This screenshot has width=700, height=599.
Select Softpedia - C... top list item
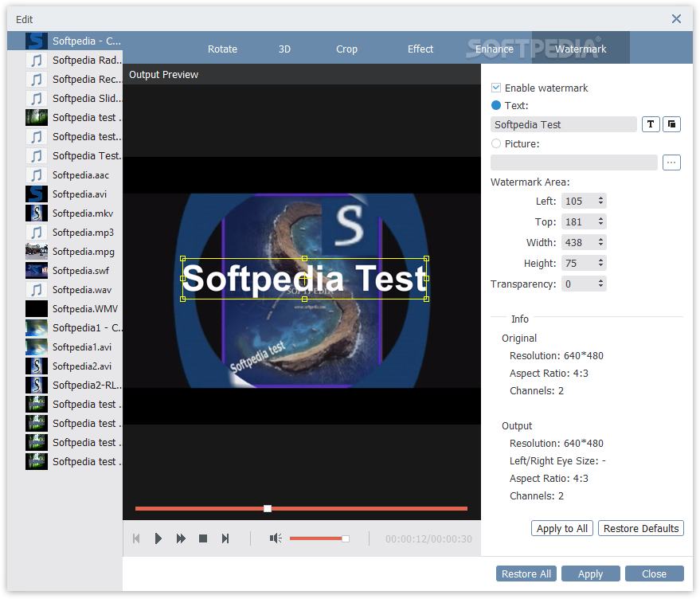pyautogui.click(x=65, y=41)
